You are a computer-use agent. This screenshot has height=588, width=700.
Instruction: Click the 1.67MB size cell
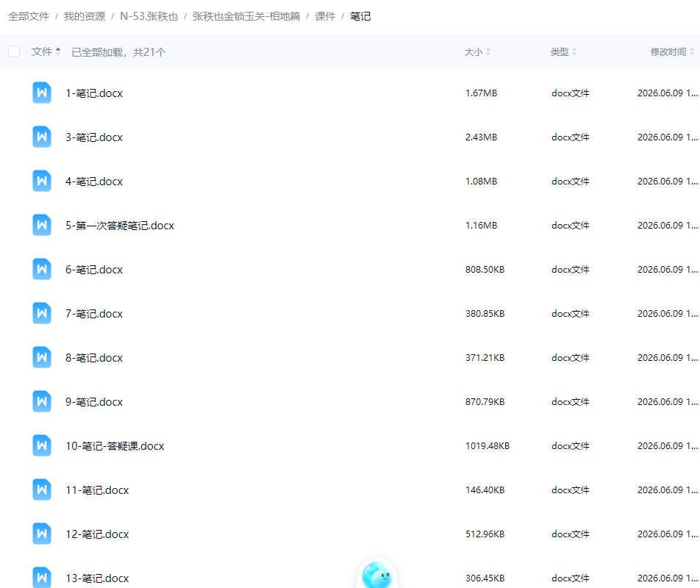pos(481,93)
